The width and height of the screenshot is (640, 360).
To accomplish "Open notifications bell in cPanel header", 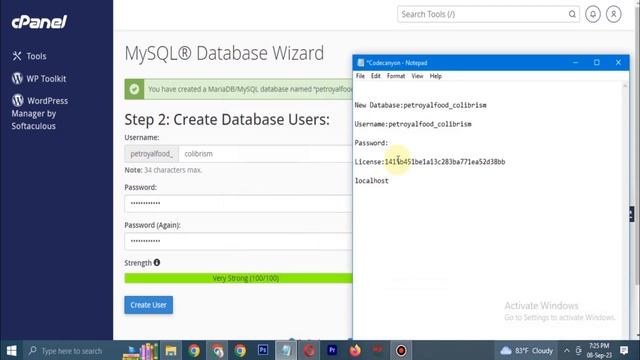I will 593,14.
